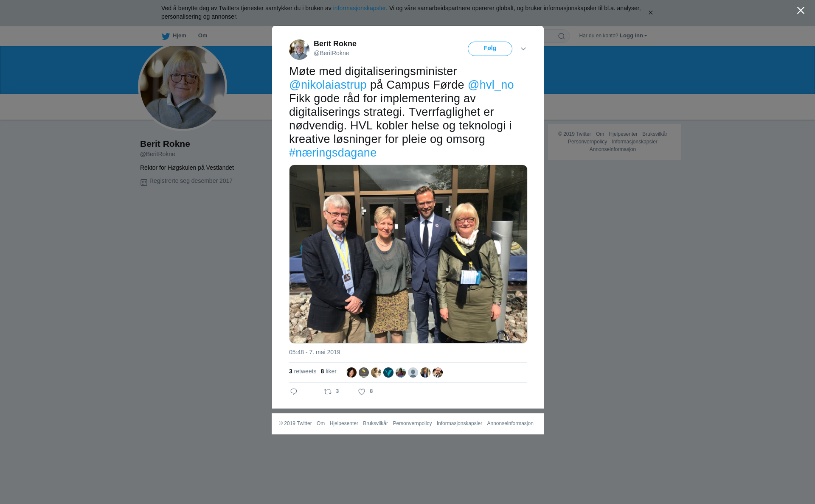Click the retweet icon under the tweet
815x504 pixels.
click(x=328, y=392)
